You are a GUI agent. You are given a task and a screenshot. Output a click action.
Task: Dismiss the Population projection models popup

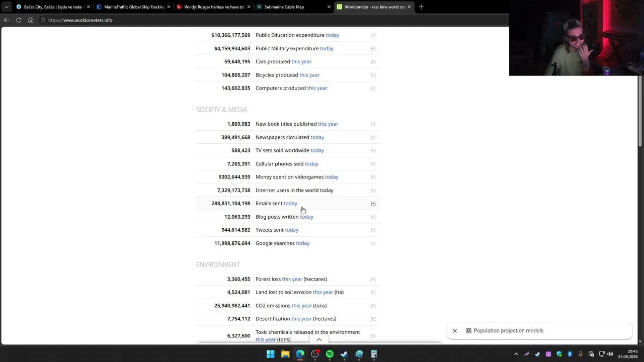[x=455, y=331]
